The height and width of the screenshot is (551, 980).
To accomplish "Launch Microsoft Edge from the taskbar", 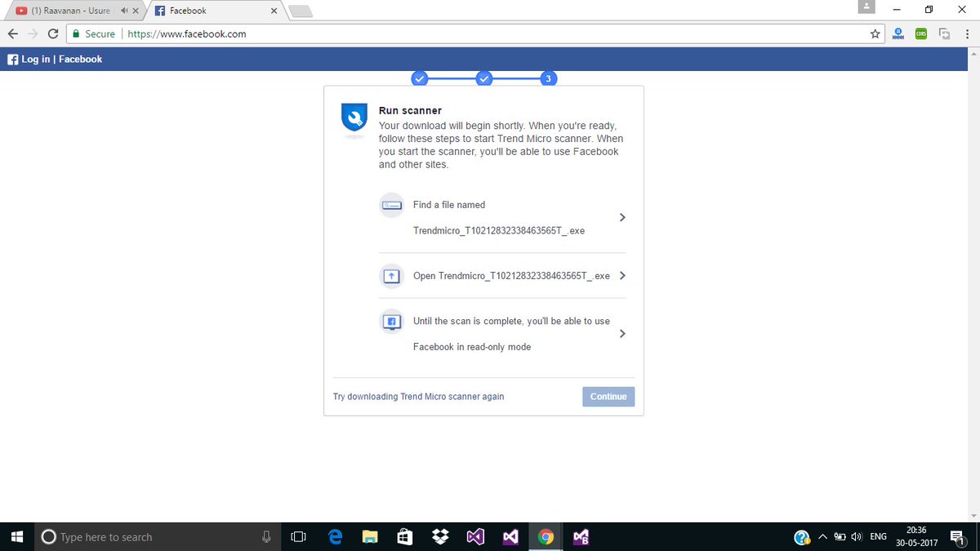I will pos(335,537).
